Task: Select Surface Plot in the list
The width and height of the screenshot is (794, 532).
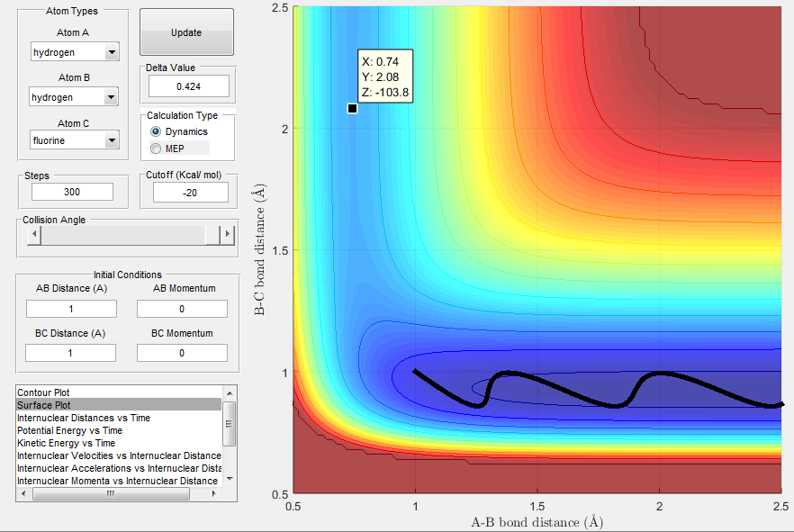Action: point(119,405)
